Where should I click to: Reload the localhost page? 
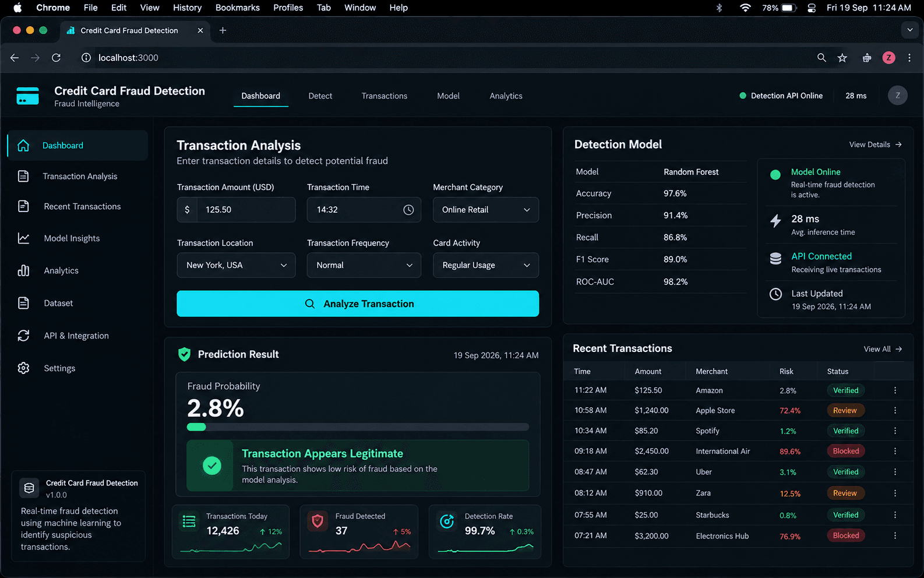(57, 58)
